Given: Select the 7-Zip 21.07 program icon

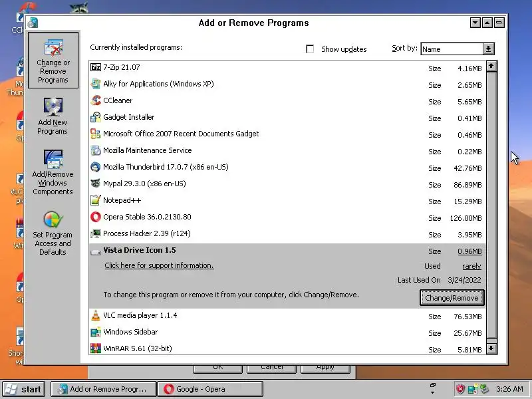Looking at the screenshot, I should [x=96, y=67].
